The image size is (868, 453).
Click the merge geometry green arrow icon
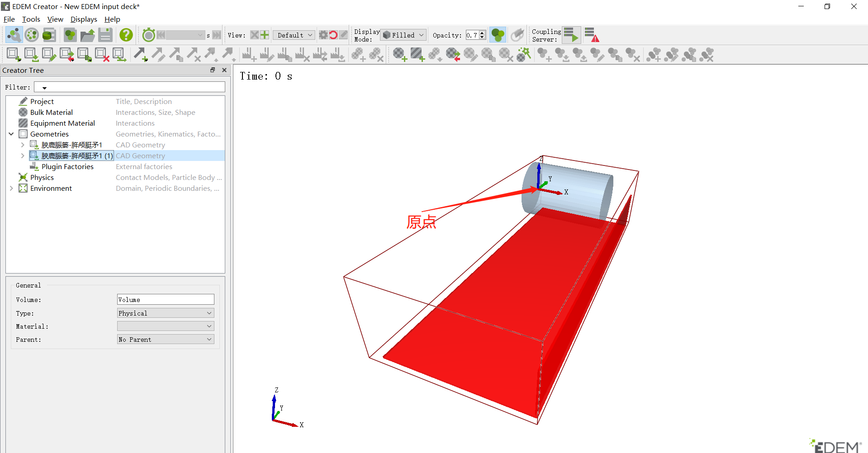tap(119, 55)
